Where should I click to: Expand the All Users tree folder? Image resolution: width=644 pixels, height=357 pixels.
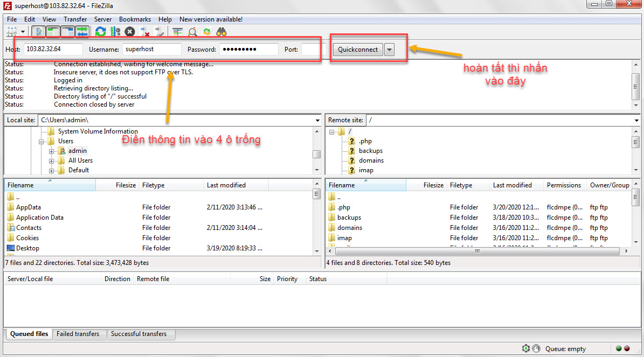52,160
